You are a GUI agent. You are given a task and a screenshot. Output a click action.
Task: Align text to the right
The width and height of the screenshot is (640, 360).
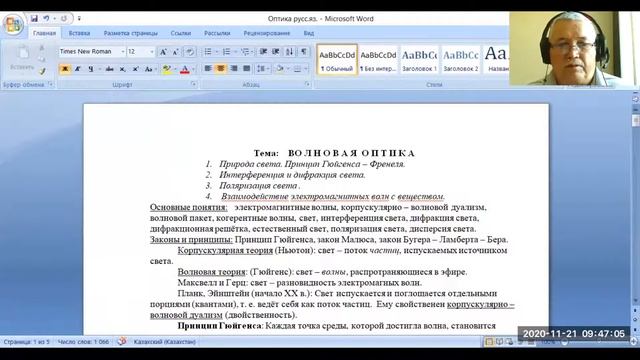click(x=234, y=69)
